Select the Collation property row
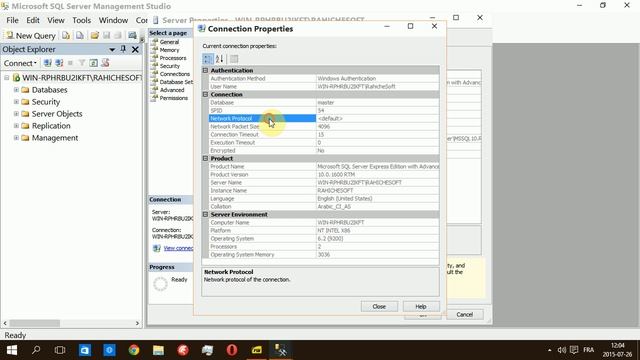The image size is (640, 360). click(x=324, y=207)
